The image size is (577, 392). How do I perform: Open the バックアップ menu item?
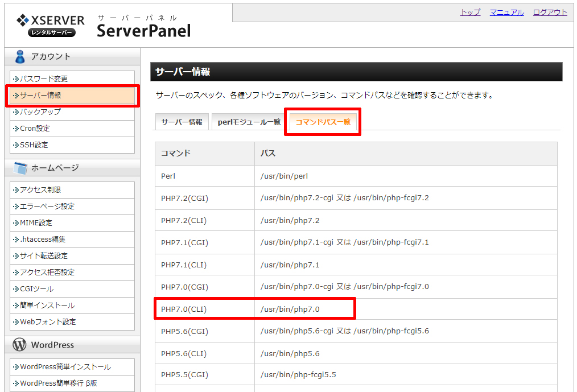[x=40, y=112]
